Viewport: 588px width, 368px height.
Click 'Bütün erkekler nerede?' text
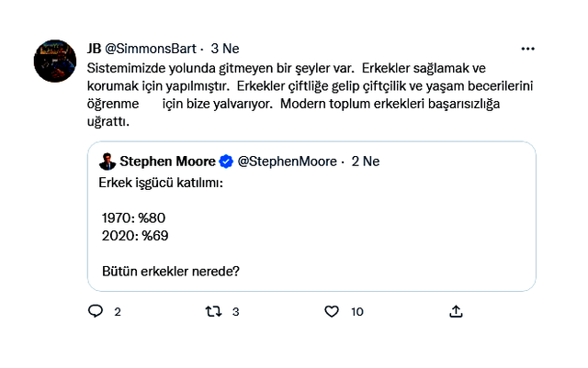tap(171, 271)
